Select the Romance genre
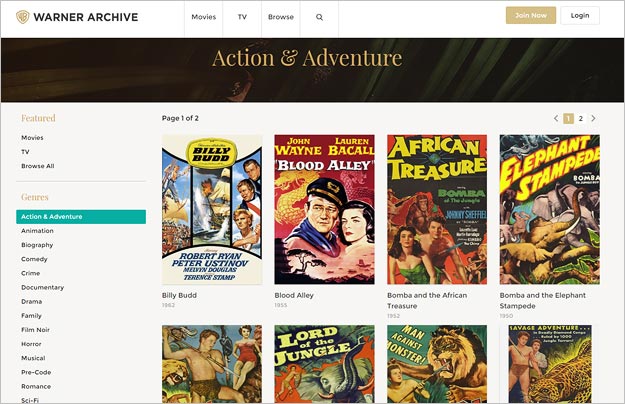 point(36,386)
